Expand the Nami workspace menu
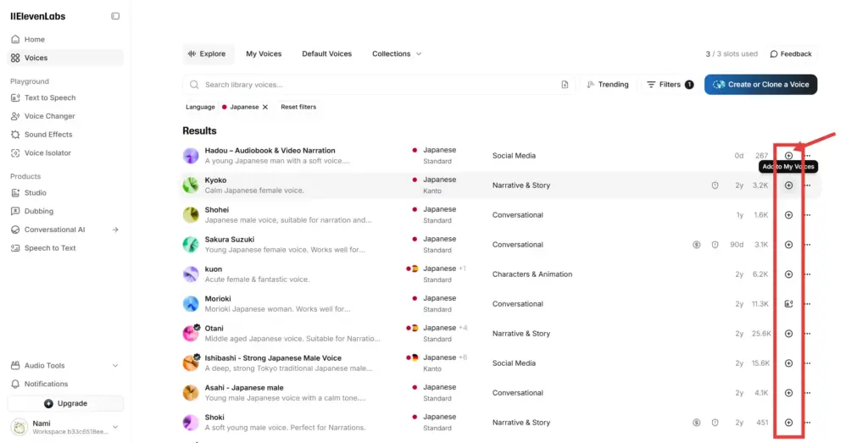 115,427
